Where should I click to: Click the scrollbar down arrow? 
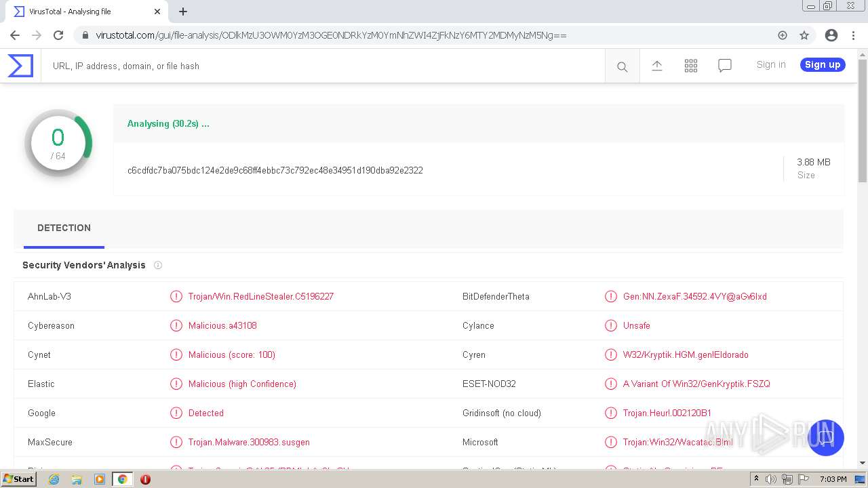coord(863,463)
